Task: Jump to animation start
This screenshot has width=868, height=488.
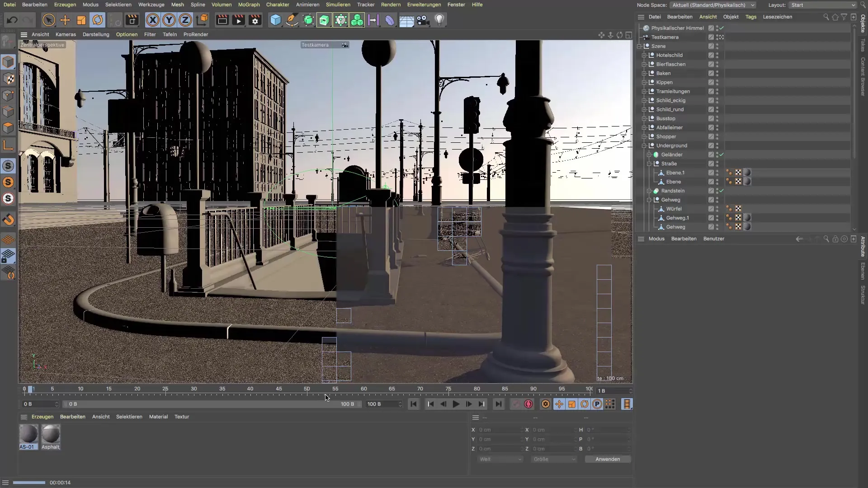Action: point(413,404)
